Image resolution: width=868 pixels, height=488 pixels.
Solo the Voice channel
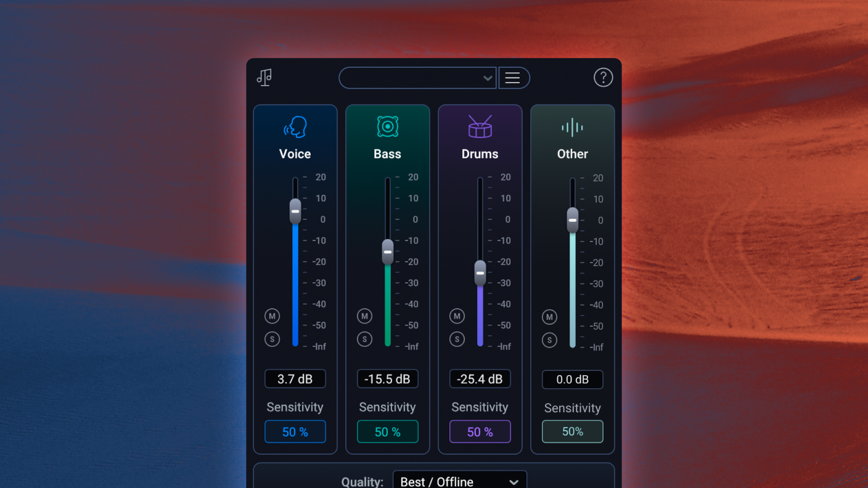[x=272, y=339]
